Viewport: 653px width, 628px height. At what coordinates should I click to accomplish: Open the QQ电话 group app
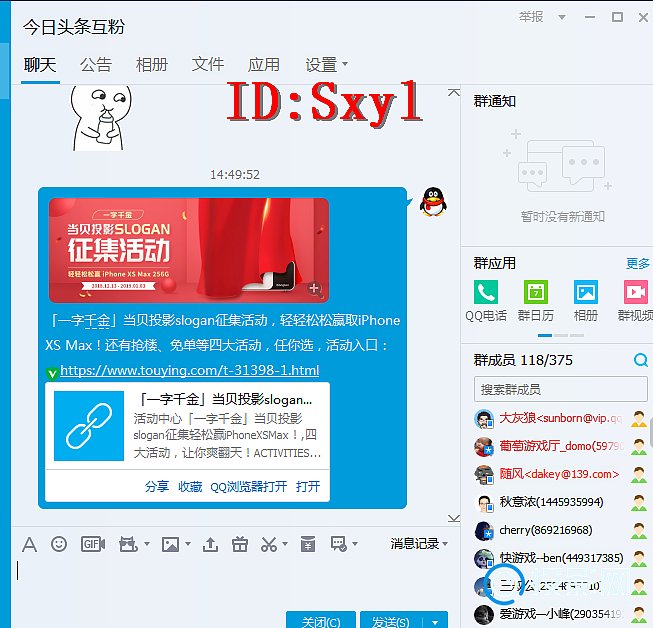click(x=486, y=292)
